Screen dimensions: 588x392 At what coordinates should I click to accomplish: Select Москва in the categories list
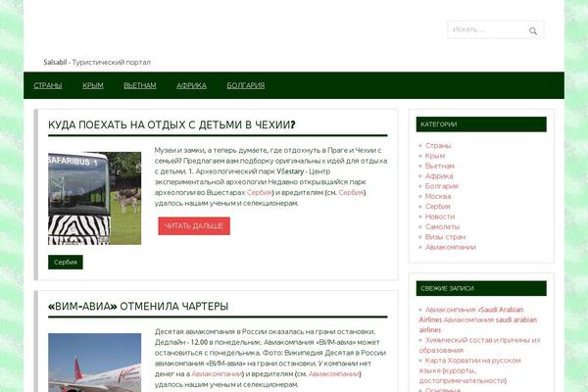438,196
